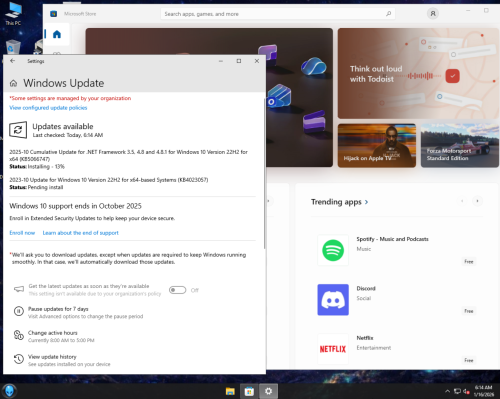Maximize the Settings window
The image size is (500, 399).
(239, 61)
